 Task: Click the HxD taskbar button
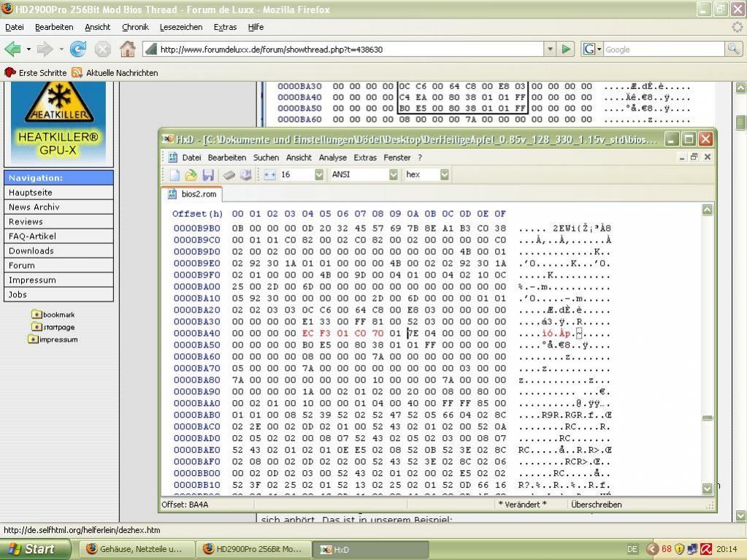click(371, 549)
